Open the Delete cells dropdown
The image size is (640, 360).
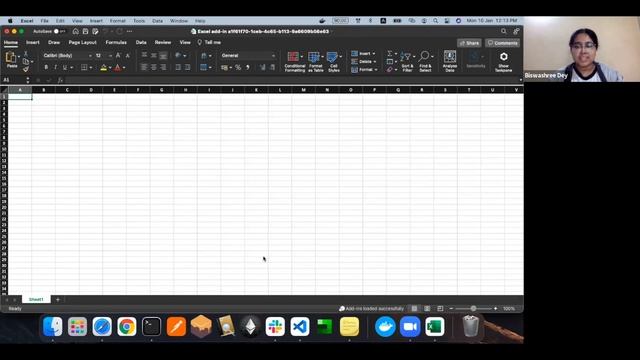(363, 62)
